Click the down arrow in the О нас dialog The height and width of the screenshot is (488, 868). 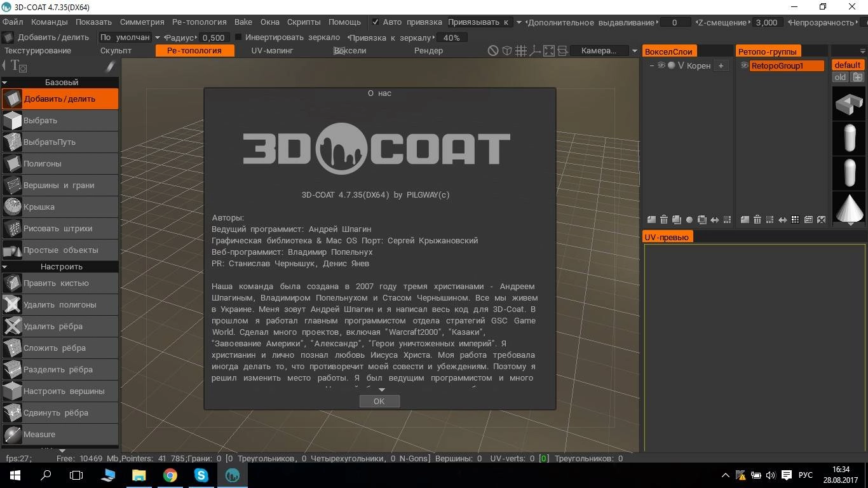pos(381,390)
